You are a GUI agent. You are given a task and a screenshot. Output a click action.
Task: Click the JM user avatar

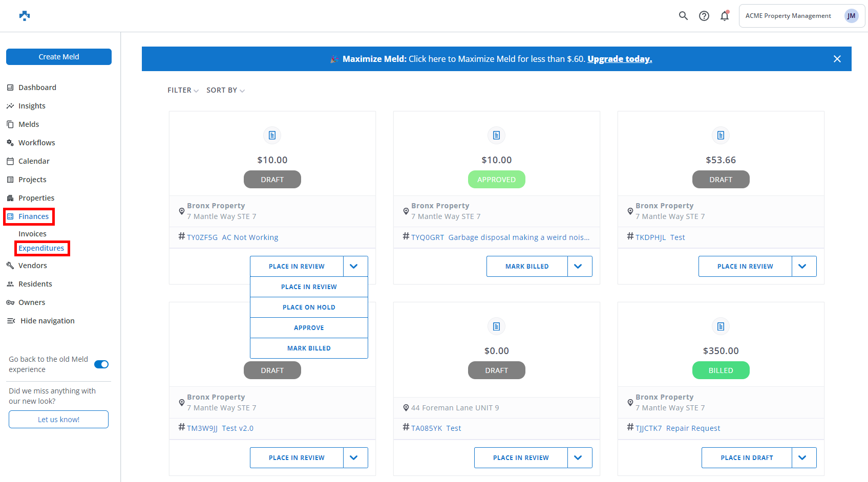pos(851,16)
